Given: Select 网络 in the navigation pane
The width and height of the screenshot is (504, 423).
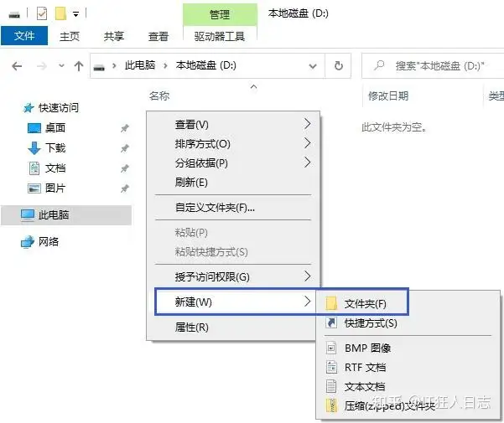Looking at the screenshot, I should [40, 241].
